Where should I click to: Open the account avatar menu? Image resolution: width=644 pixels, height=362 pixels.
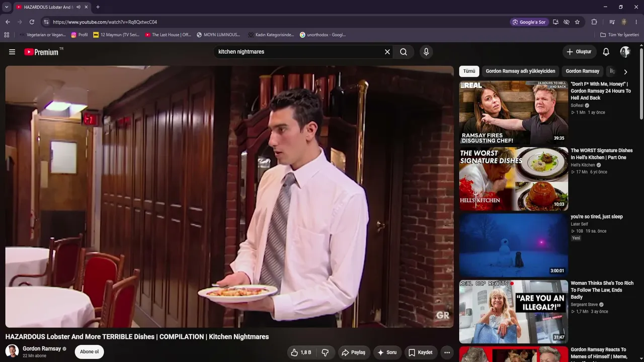click(625, 52)
